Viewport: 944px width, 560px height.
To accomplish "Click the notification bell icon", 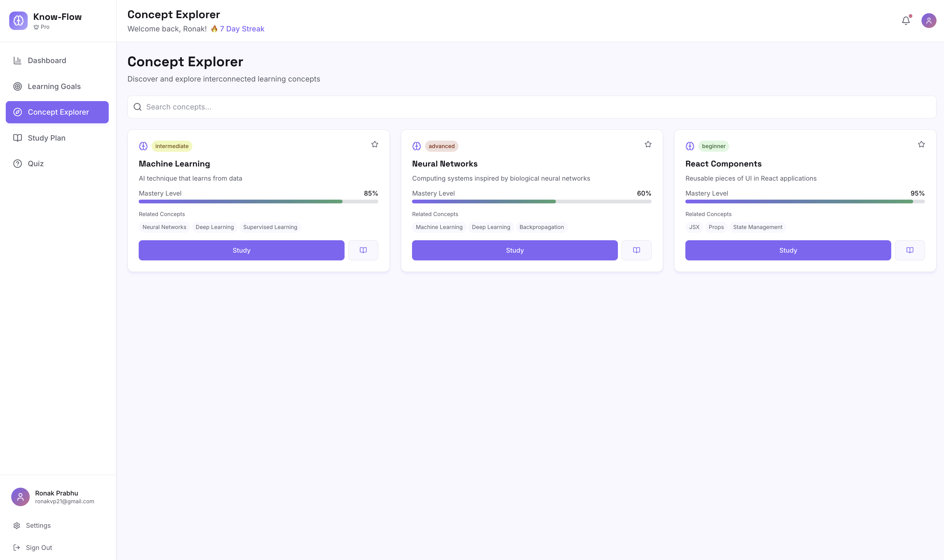I will click(x=905, y=21).
